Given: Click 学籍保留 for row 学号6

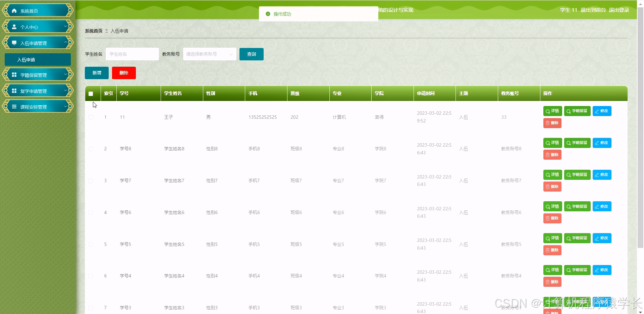Looking at the screenshot, I should coord(577,206).
